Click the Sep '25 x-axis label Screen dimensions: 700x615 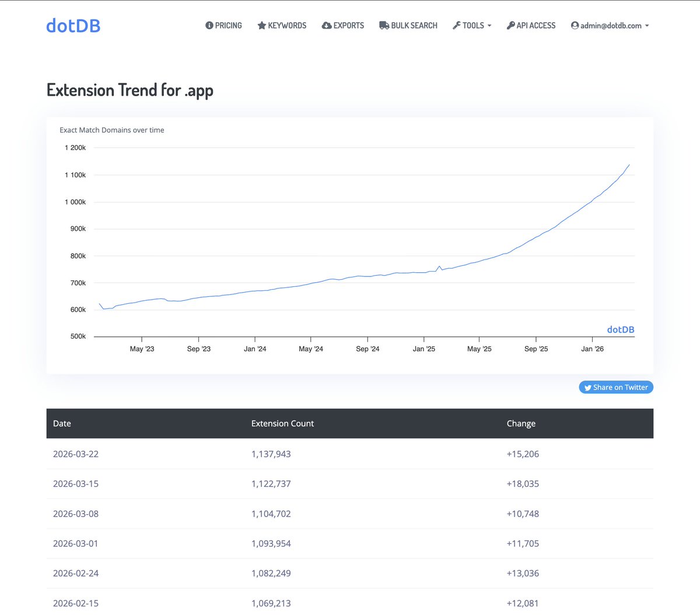536,349
